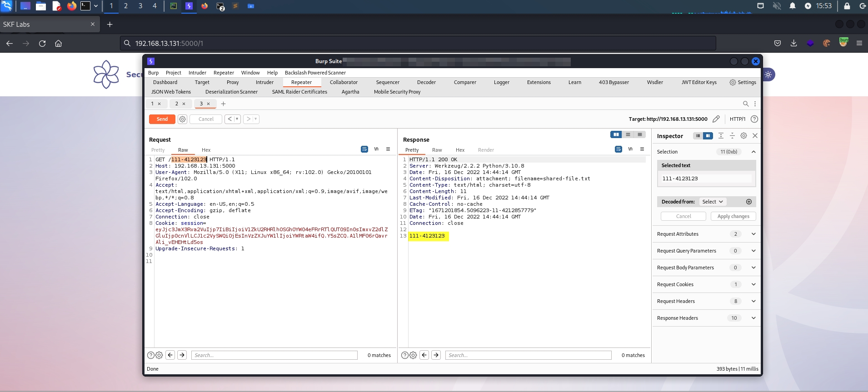Click Apply changes in Inspector
Screen dimensions: 868x392
coord(733,217)
